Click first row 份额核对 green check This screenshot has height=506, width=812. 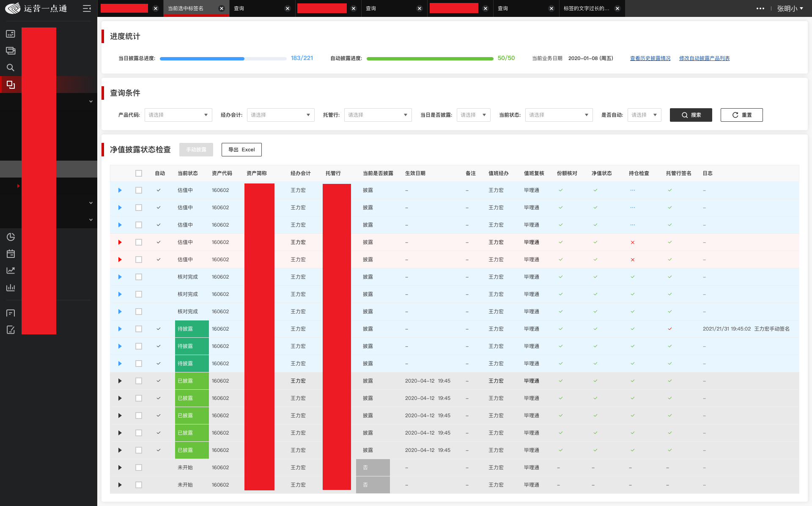coord(561,190)
